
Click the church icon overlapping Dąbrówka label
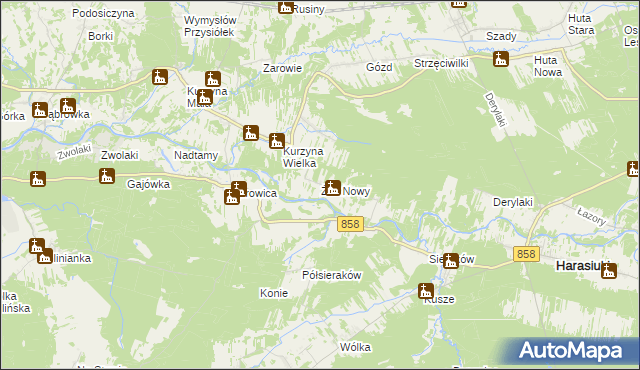(68, 106)
